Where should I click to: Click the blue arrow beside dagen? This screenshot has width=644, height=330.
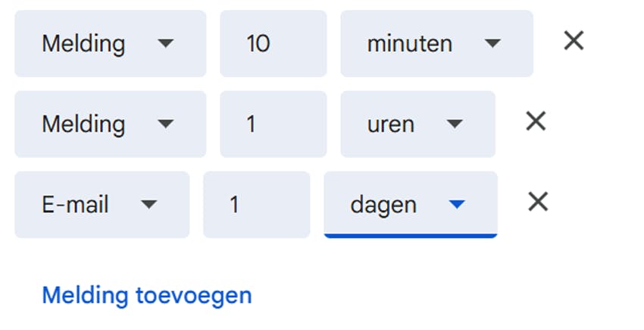(456, 204)
